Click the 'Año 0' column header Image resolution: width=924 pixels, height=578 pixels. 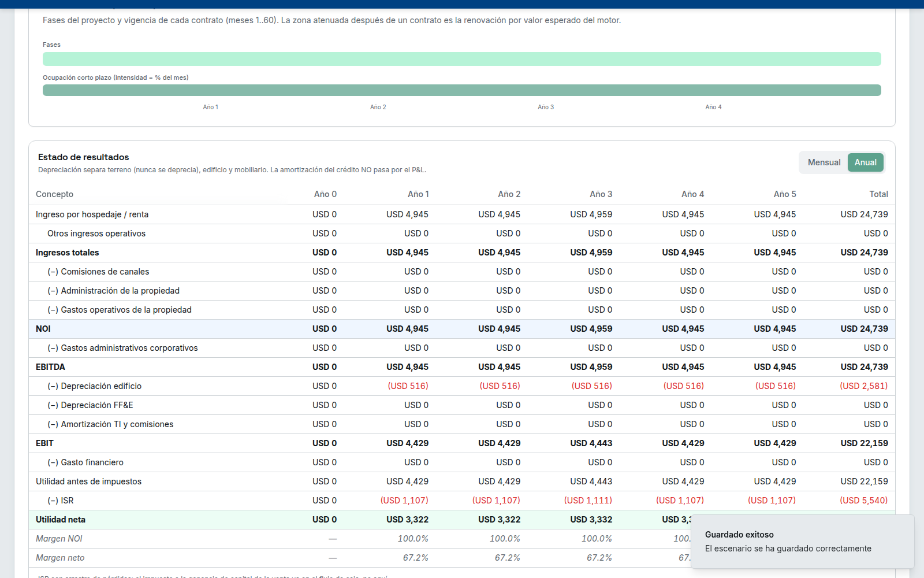coord(325,194)
